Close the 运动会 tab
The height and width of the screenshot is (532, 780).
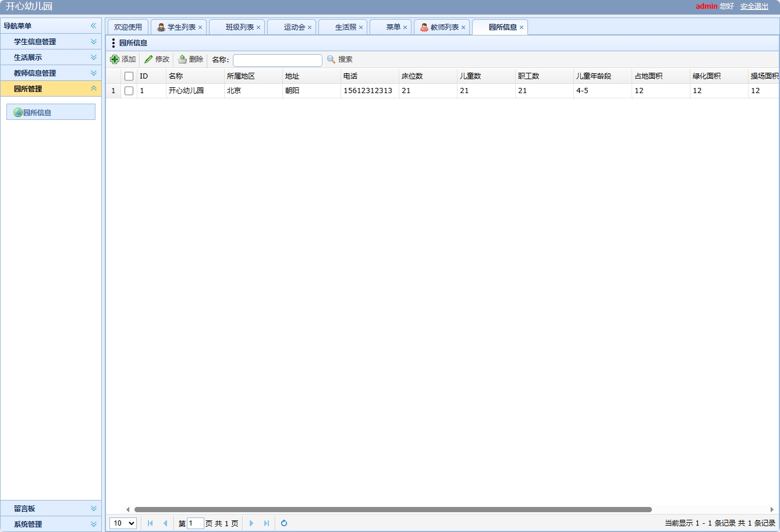point(310,27)
